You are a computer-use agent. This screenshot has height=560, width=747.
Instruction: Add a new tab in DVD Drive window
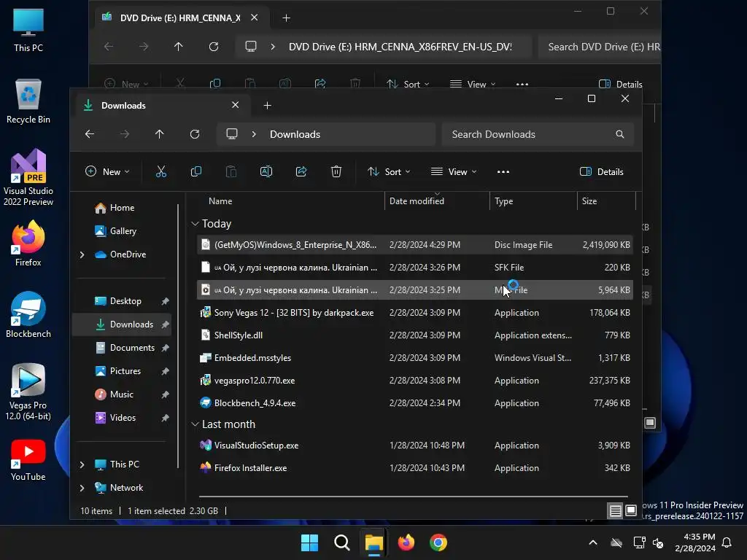click(x=286, y=18)
